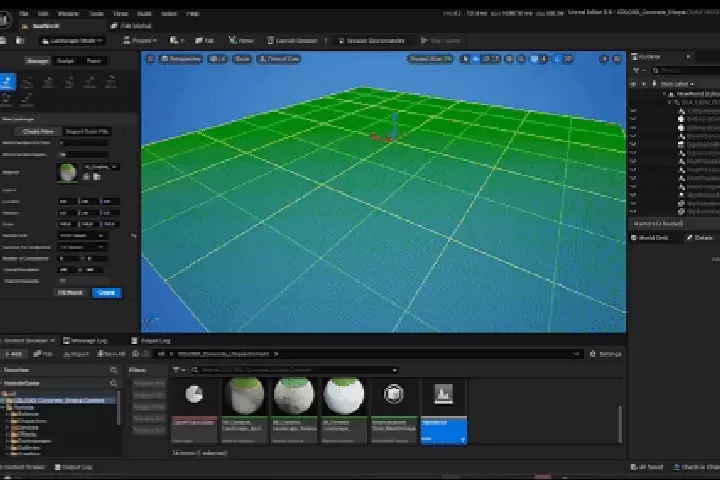This screenshot has height=480, width=720.
Task: Toggle the Outliner visibility column header eye
Action: click(634, 84)
